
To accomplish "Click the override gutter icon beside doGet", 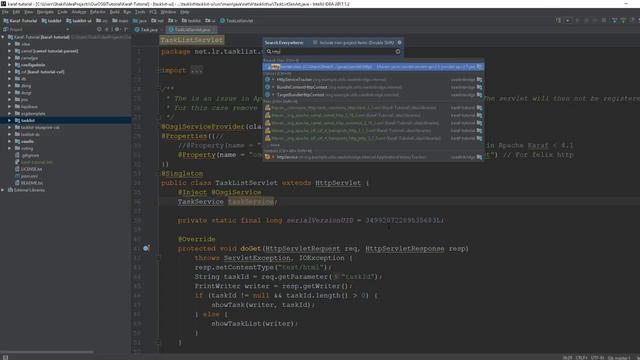I will point(146,248).
